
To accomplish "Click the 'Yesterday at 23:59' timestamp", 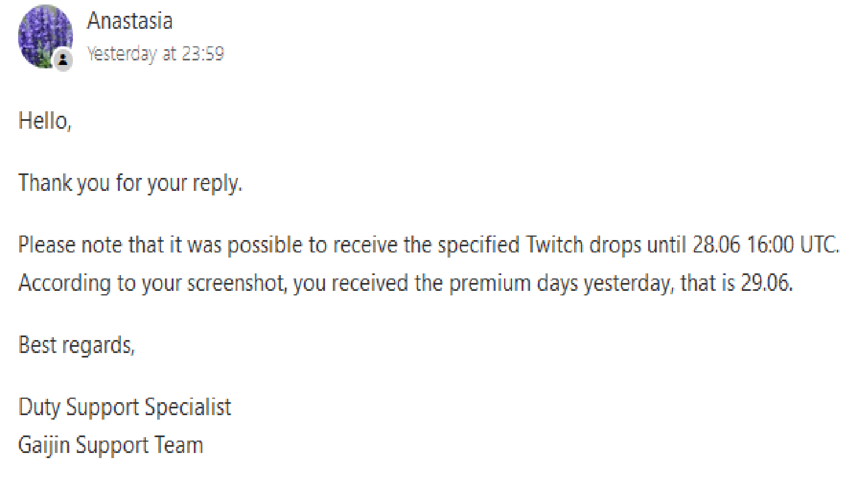I will 155,54.
